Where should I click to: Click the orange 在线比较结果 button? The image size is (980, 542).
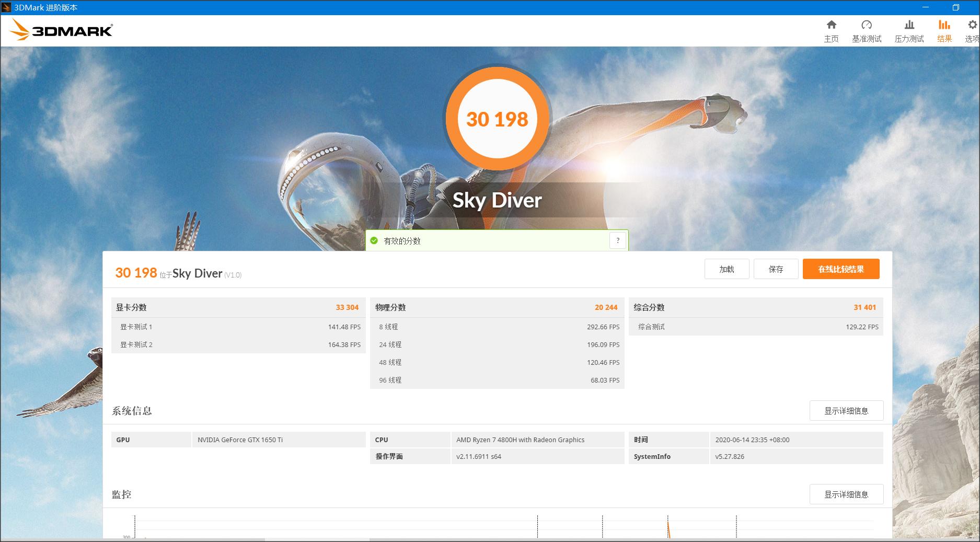841,269
